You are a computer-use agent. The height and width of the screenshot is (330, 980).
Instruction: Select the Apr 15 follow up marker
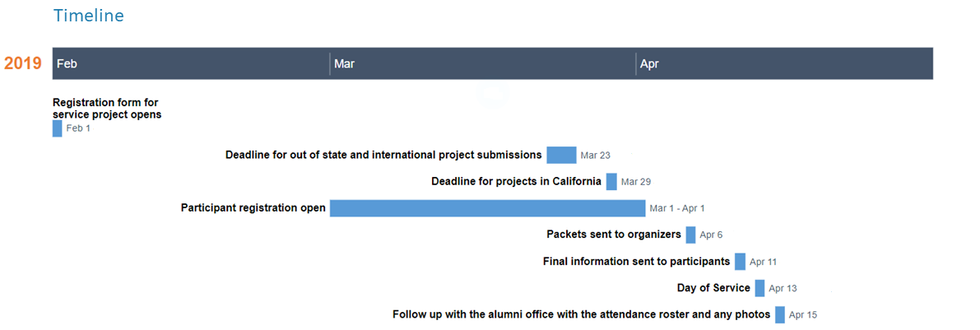tap(779, 314)
